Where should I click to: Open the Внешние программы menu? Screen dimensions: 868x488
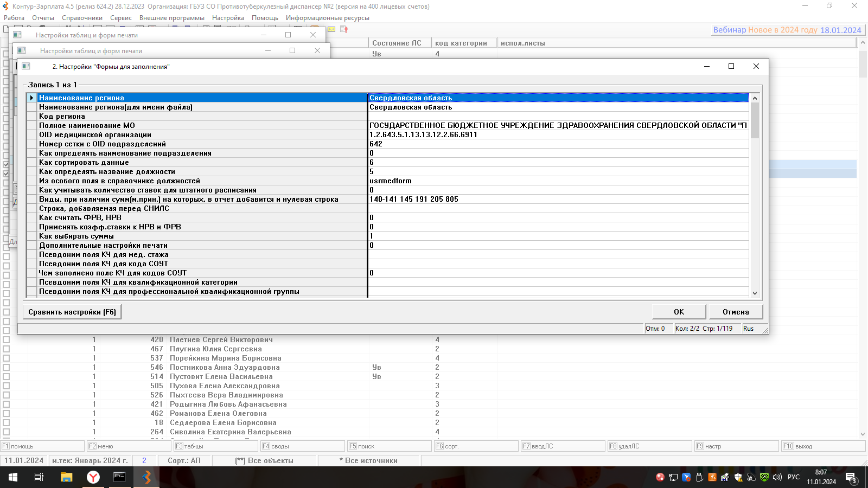click(x=172, y=18)
